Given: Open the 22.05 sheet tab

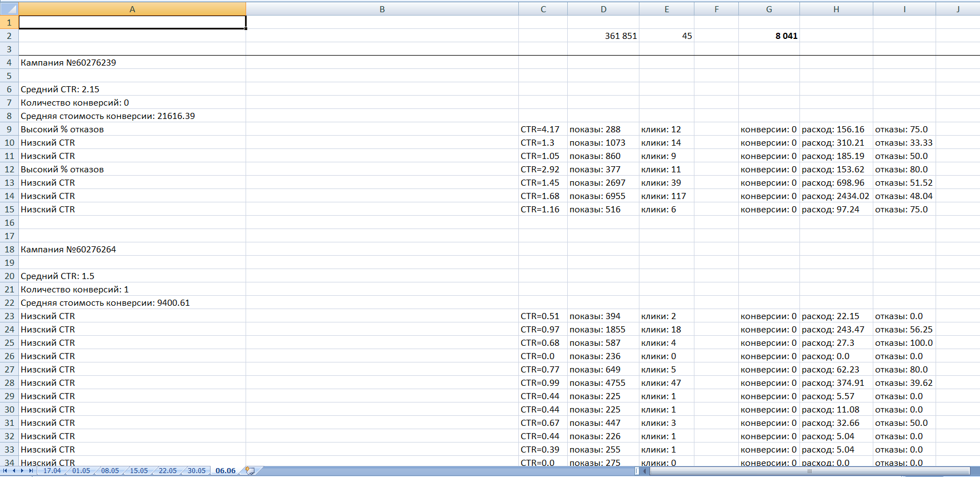Looking at the screenshot, I should [167, 471].
